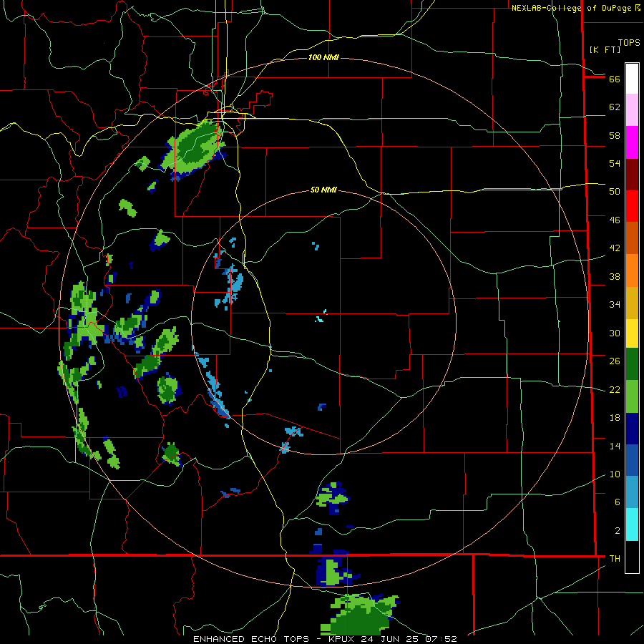This screenshot has width=644, height=644.
Task: Click the "TOPS" legend heading
Action: pyautogui.click(x=629, y=43)
